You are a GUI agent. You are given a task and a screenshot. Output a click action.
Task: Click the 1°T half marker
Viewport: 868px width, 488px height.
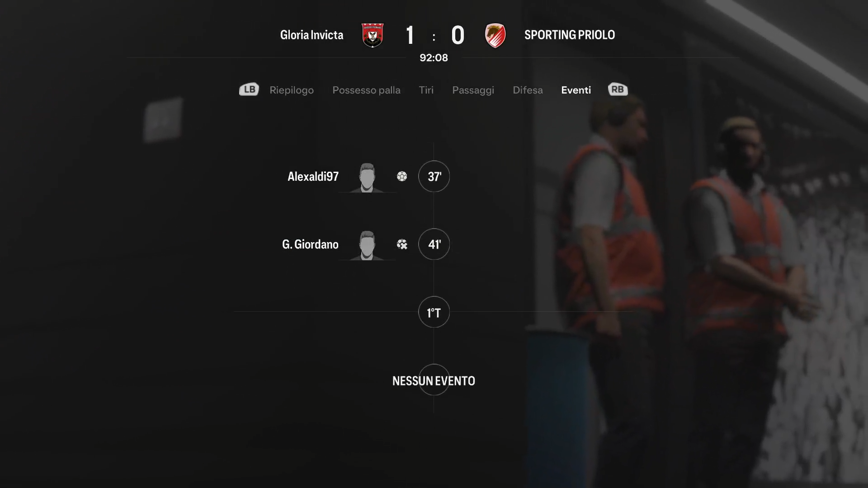pyautogui.click(x=434, y=312)
